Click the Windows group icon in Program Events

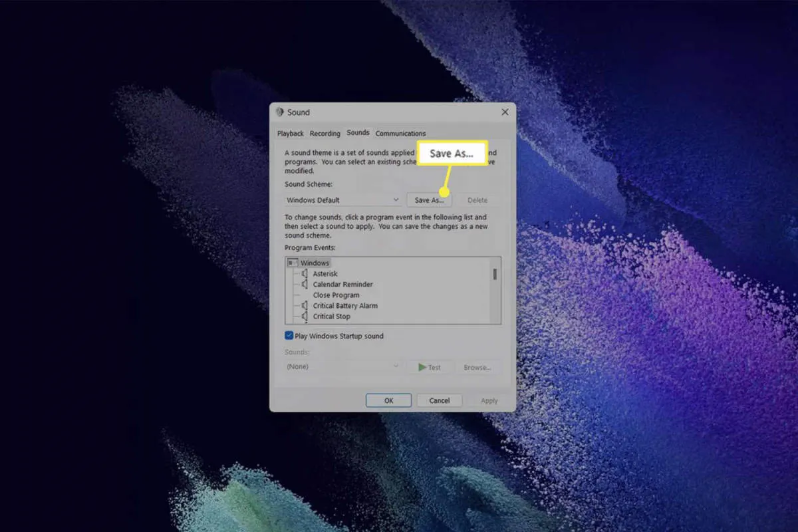tap(293, 263)
